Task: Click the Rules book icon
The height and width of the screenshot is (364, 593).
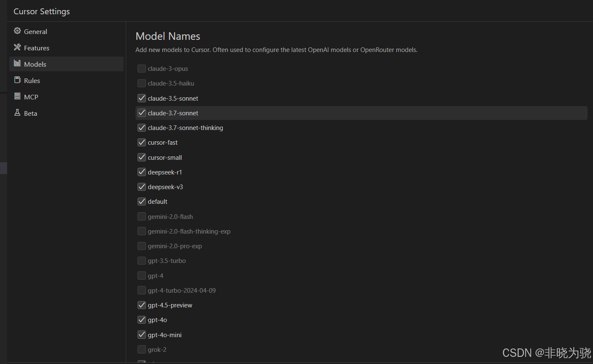Action: pos(17,80)
